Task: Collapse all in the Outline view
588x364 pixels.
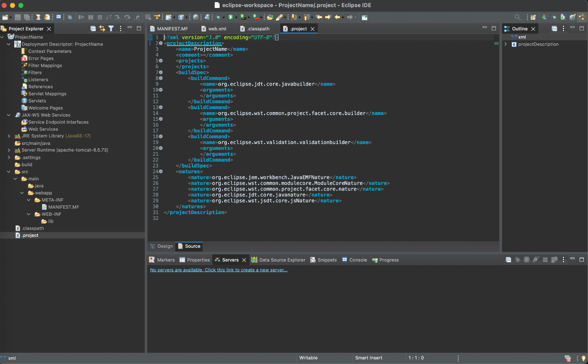Action: point(554,29)
